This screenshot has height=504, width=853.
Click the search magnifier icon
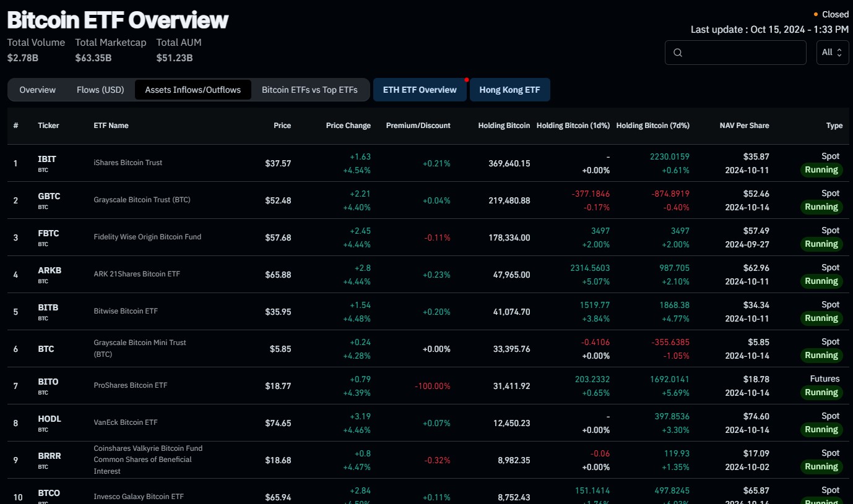(x=677, y=53)
